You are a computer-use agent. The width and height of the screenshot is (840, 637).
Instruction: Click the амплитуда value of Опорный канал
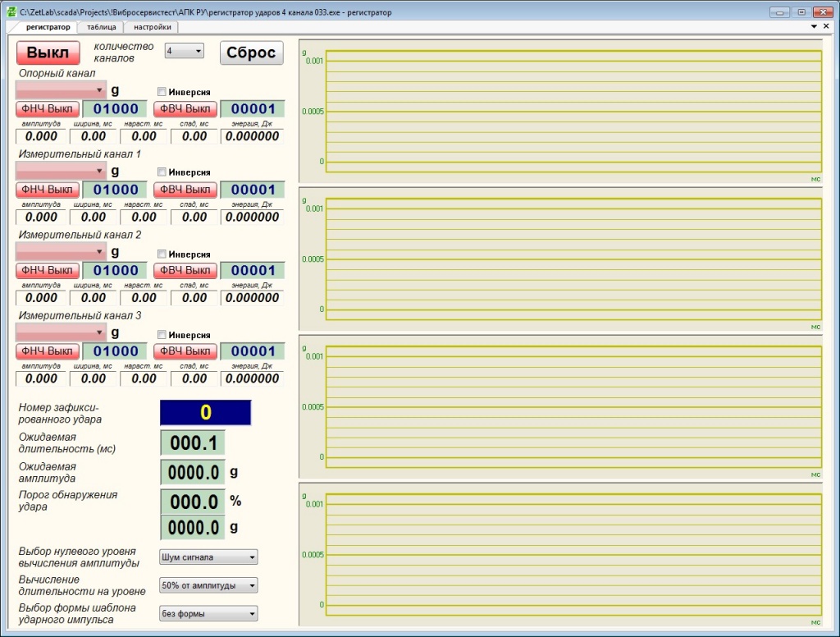point(41,136)
